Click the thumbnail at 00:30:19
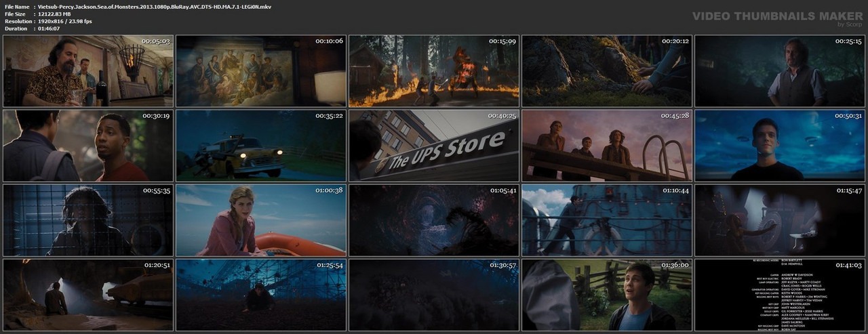 point(88,146)
